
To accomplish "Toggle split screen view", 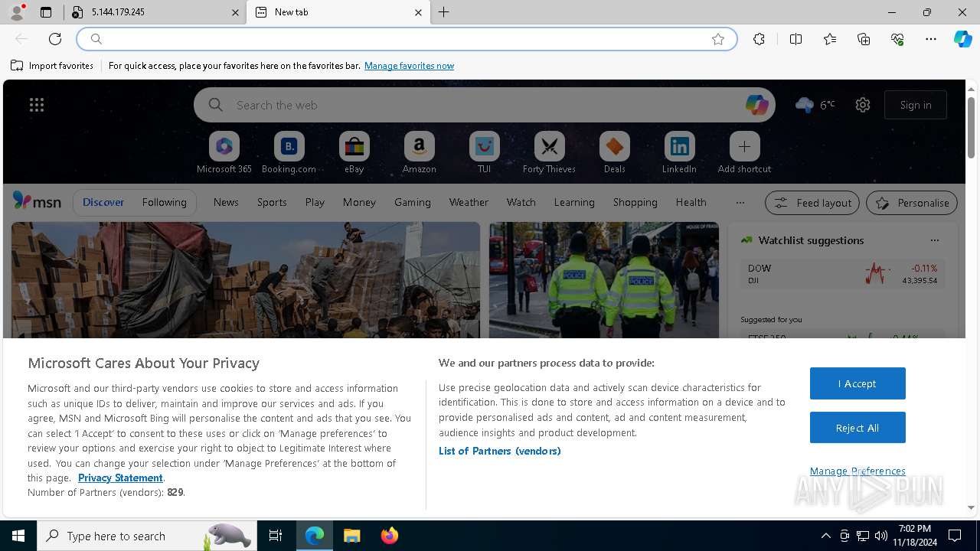I will [x=796, y=39].
